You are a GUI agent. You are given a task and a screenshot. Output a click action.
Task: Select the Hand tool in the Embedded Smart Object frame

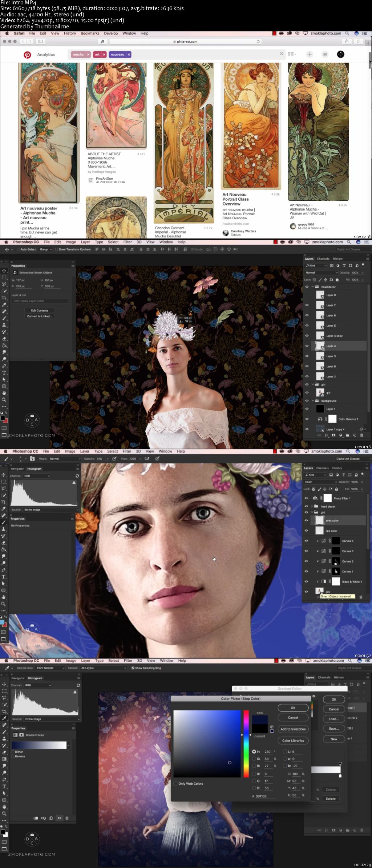(4, 393)
